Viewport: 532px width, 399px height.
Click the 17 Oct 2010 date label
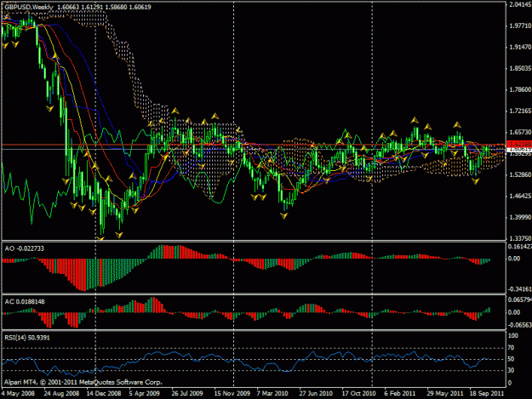[359, 393]
